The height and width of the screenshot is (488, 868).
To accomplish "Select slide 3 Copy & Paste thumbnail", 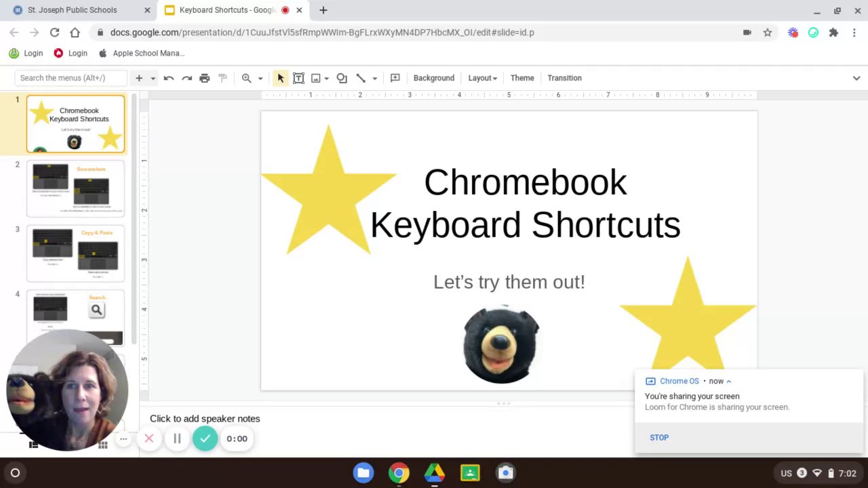I will coord(75,253).
